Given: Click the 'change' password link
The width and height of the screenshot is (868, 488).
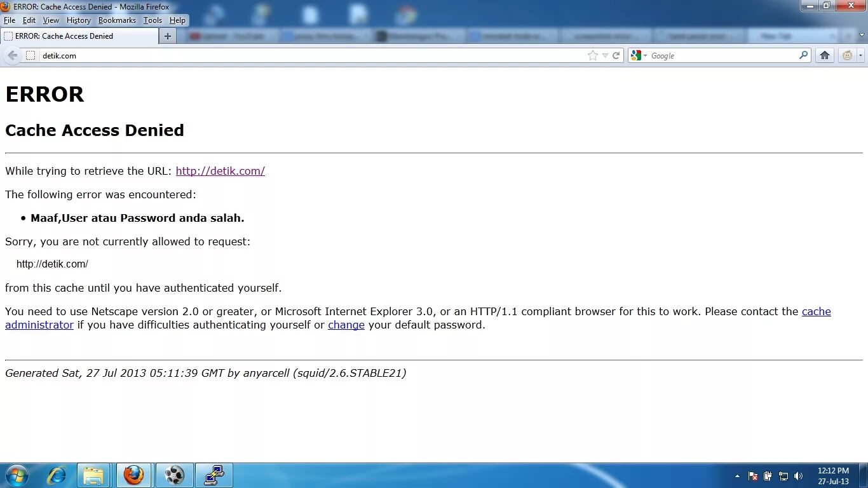Looking at the screenshot, I should (x=346, y=325).
